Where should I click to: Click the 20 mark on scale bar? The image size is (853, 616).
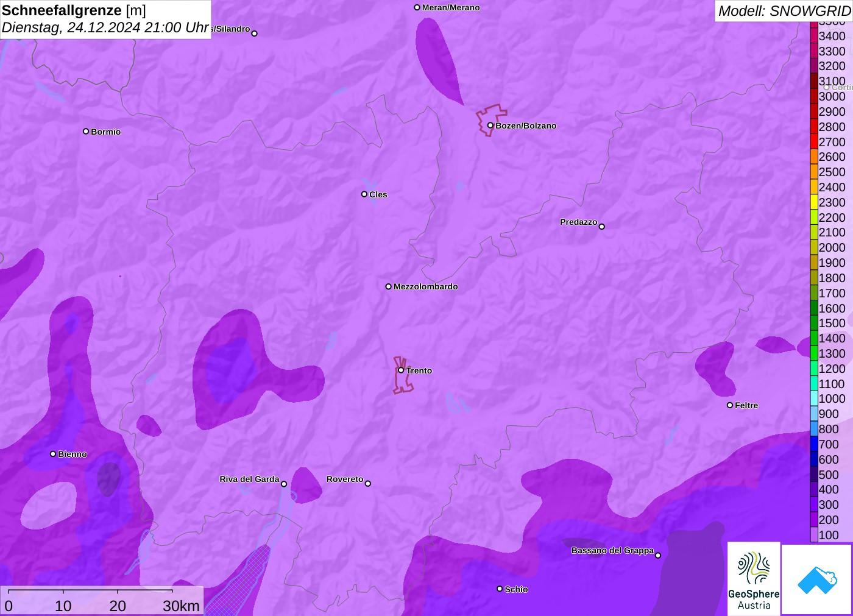118,606
